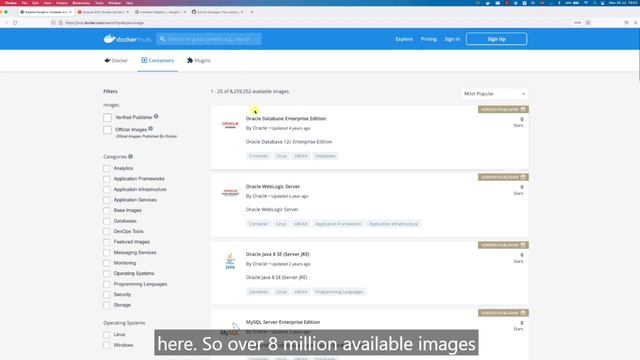Check the Operating Systems category
The image size is (640, 360).
coord(107,273)
